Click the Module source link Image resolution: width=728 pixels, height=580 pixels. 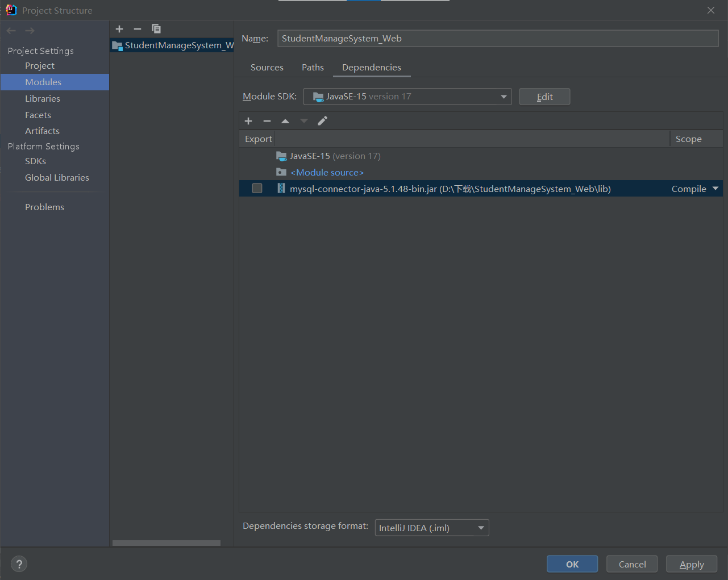pos(327,173)
